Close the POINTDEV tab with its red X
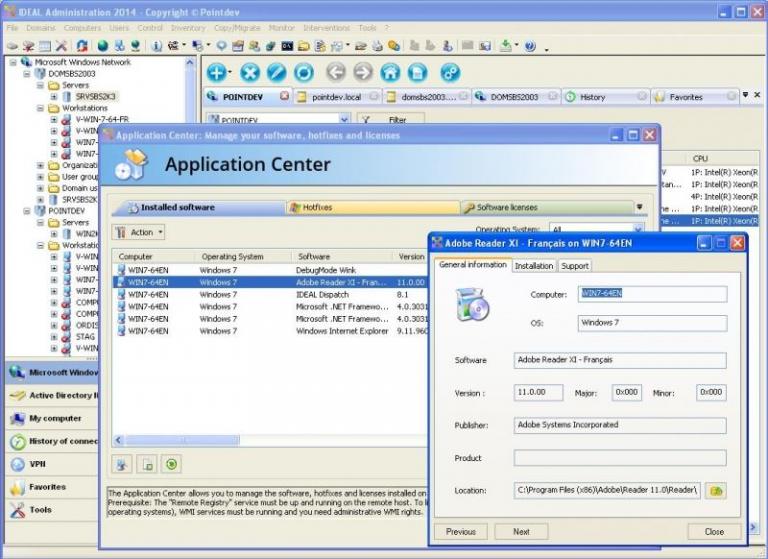This screenshot has width=768, height=559. 285,97
